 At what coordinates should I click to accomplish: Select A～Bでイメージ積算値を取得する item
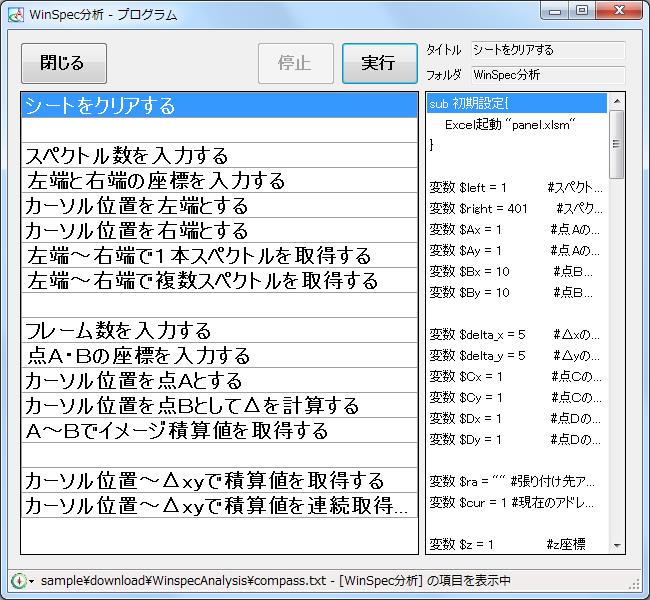pos(219,431)
